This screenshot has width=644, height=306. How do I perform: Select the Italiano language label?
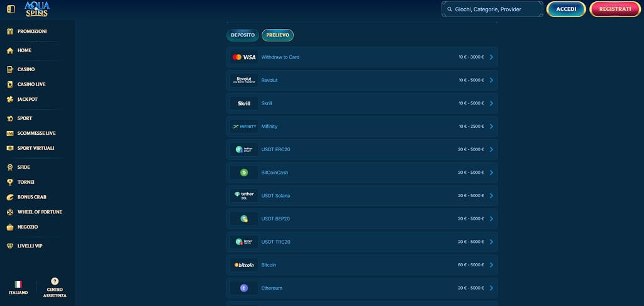pos(18,292)
